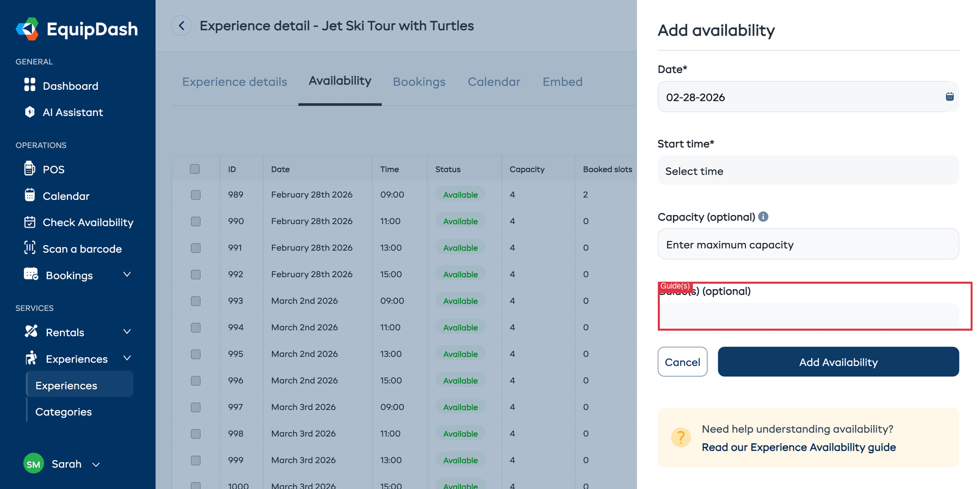The height and width of the screenshot is (489, 980).
Task: Switch to the Bookings tab
Action: [419, 82]
